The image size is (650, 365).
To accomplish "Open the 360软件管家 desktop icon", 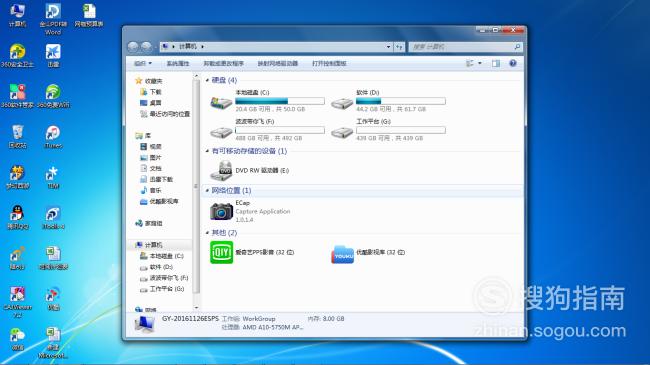I will (17, 96).
